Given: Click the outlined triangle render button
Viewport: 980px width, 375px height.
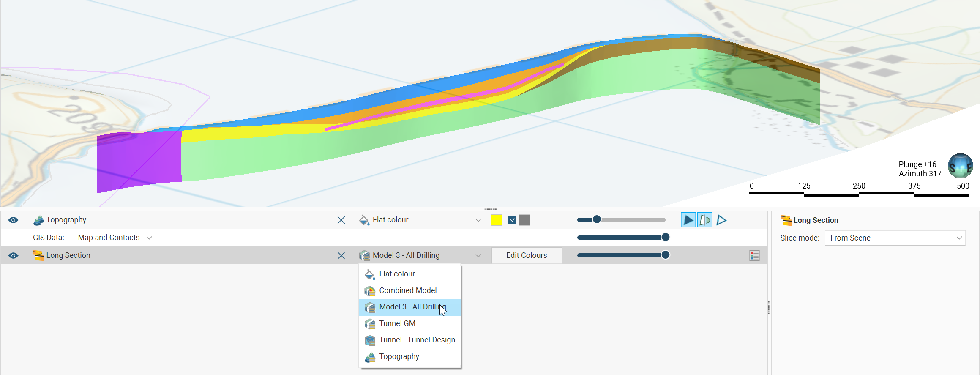Looking at the screenshot, I should coord(721,220).
